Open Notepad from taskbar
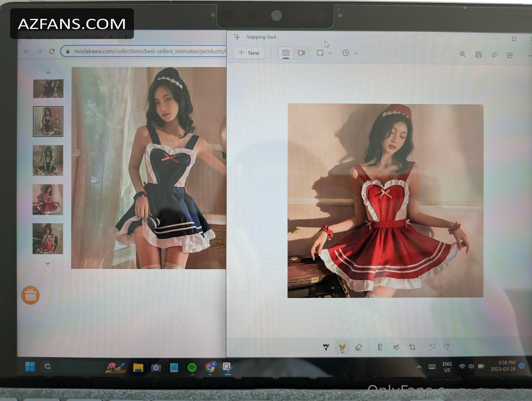The height and width of the screenshot is (401, 532). 174,368
